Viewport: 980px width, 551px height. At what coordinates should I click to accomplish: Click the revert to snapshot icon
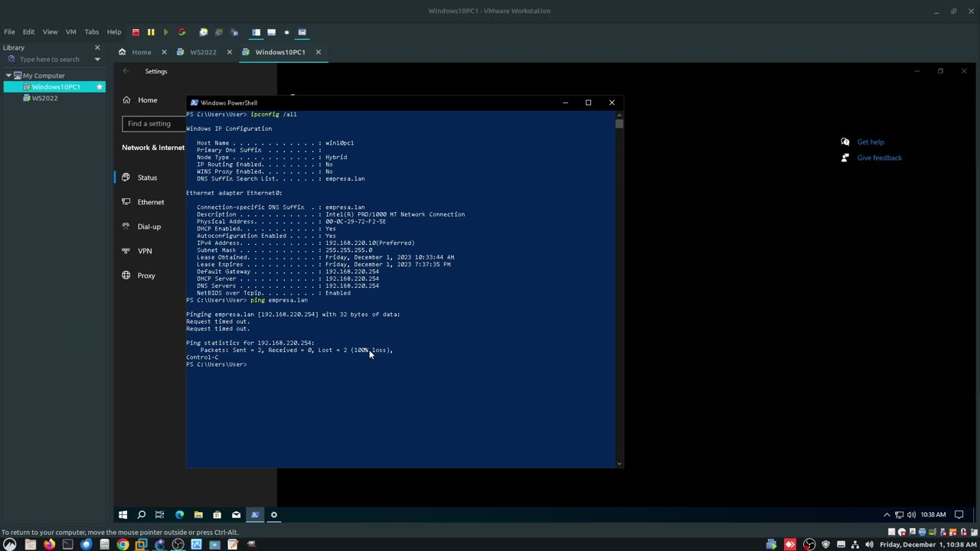tap(219, 32)
